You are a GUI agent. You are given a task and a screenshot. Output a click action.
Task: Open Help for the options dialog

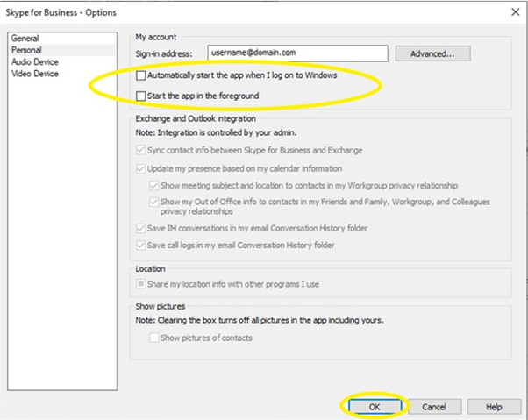495,407
